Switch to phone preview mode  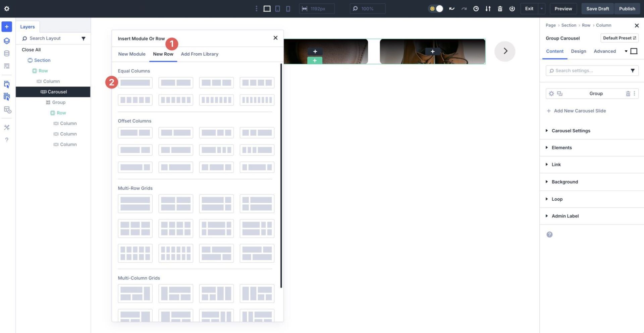pyautogui.click(x=288, y=9)
